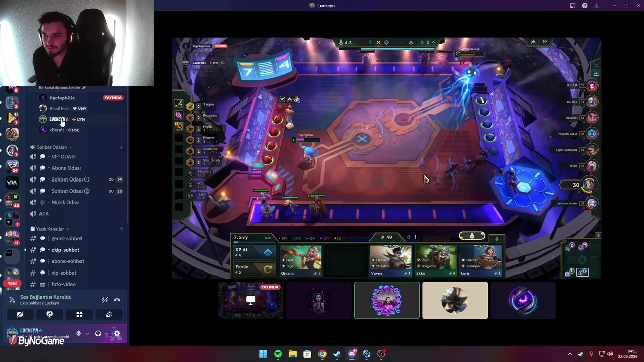Screen dimensions: 644x362
Task: Open Discord user settings gear
Action: [117, 333]
